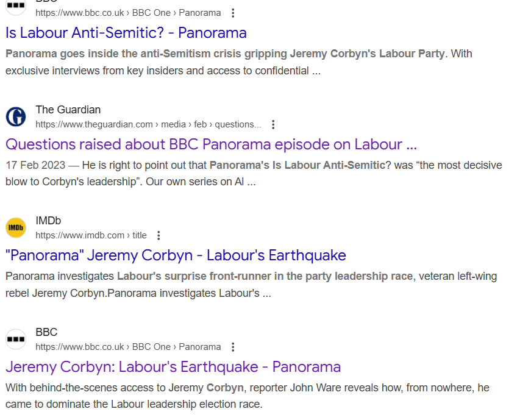This screenshot has width=531, height=420.
Task: Open the IMDb "Labour's Earthquake" title link
Action: coord(176,255)
